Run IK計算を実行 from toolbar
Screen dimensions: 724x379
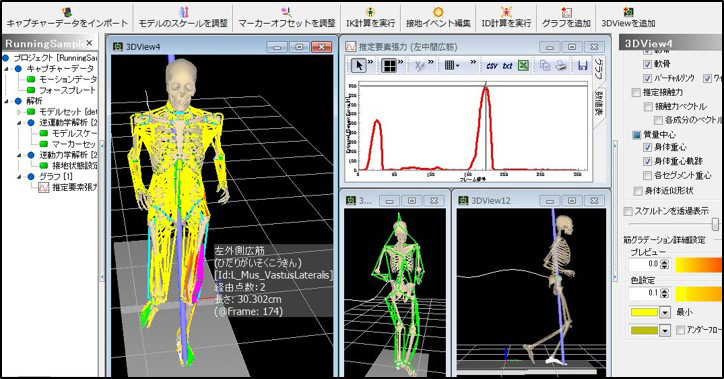tap(370, 12)
